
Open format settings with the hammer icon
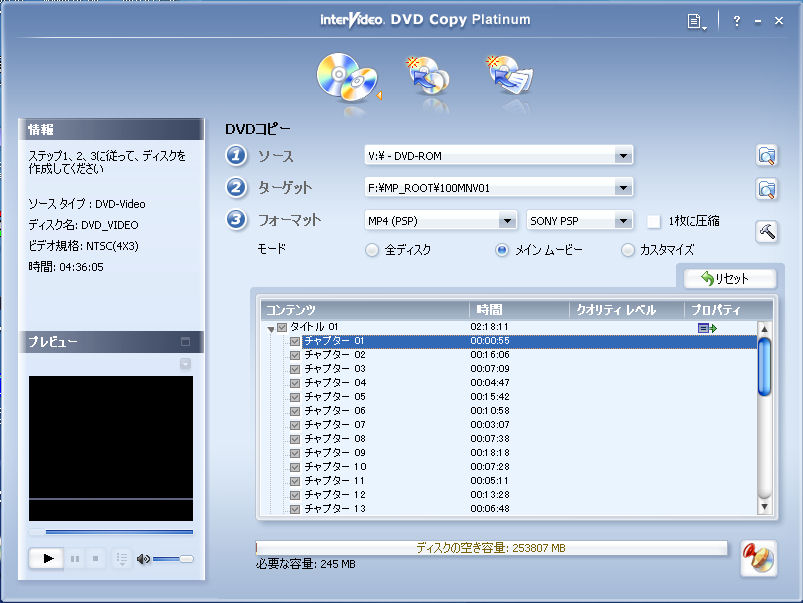[x=766, y=230]
